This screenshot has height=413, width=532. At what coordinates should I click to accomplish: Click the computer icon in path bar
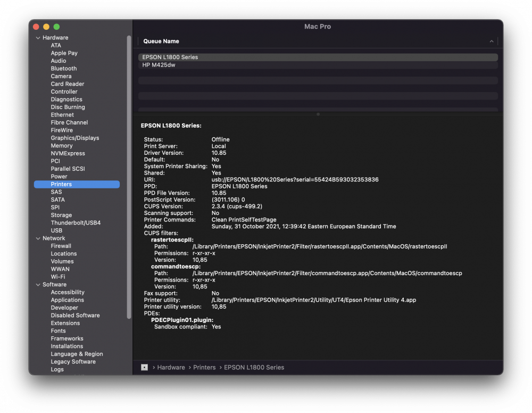[144, 367]
